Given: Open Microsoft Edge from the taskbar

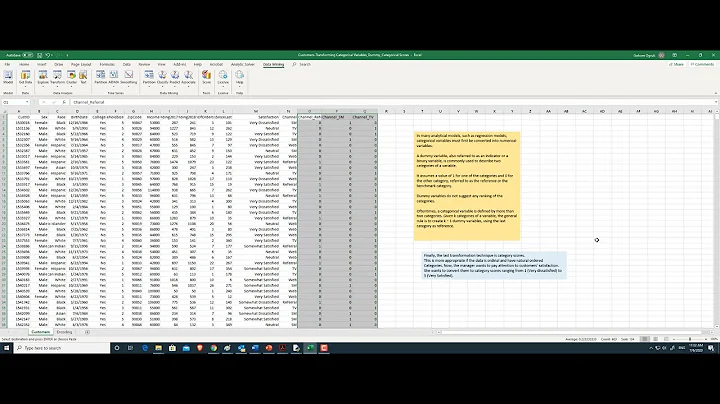Looking at the screenshot, I should pos(145,348).
